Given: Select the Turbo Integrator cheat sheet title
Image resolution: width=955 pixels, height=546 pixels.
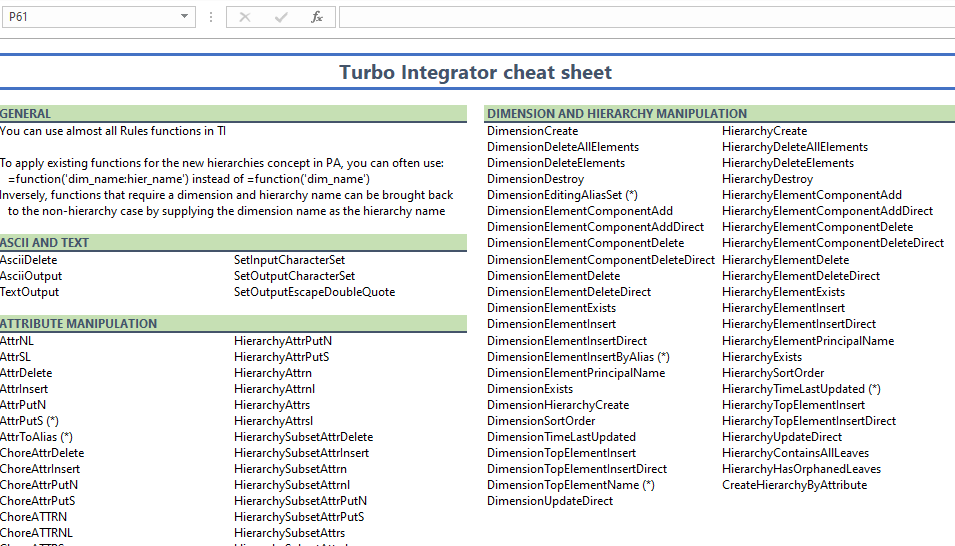Looking at the screenshot, I should coord(475,72).
